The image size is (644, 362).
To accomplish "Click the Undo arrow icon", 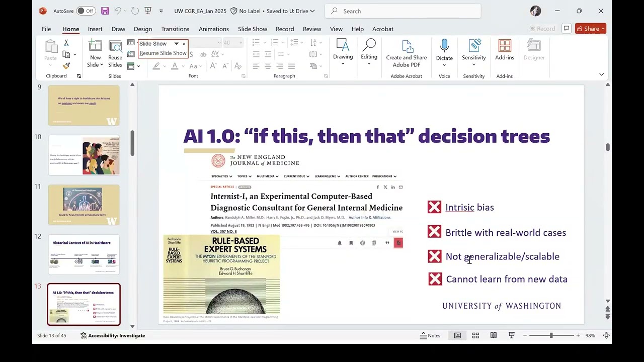I will coord(118,11).
